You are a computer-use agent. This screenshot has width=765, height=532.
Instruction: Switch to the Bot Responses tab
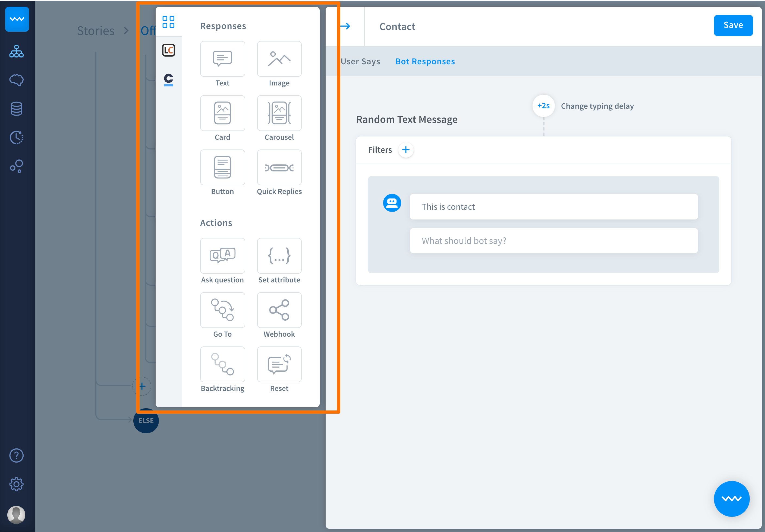[x=425, y=61]
